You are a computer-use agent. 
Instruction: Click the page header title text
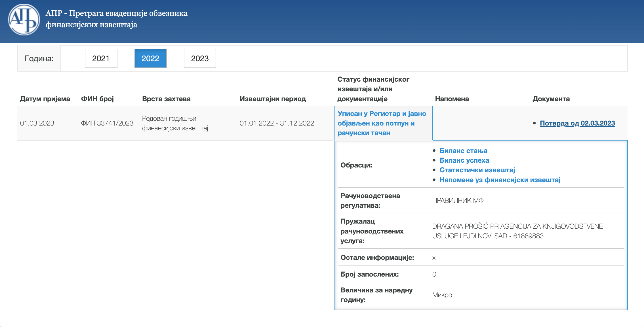[116, 19]
